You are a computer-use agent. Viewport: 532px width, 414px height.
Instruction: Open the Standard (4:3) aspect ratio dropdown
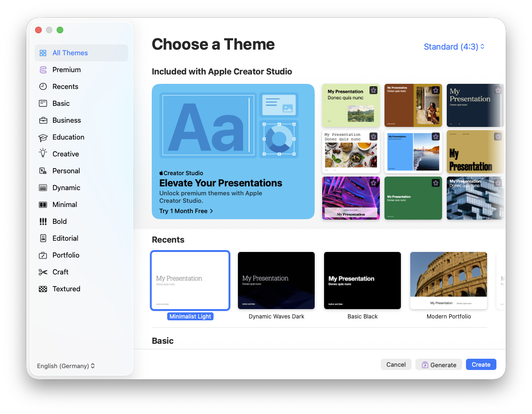454,47
